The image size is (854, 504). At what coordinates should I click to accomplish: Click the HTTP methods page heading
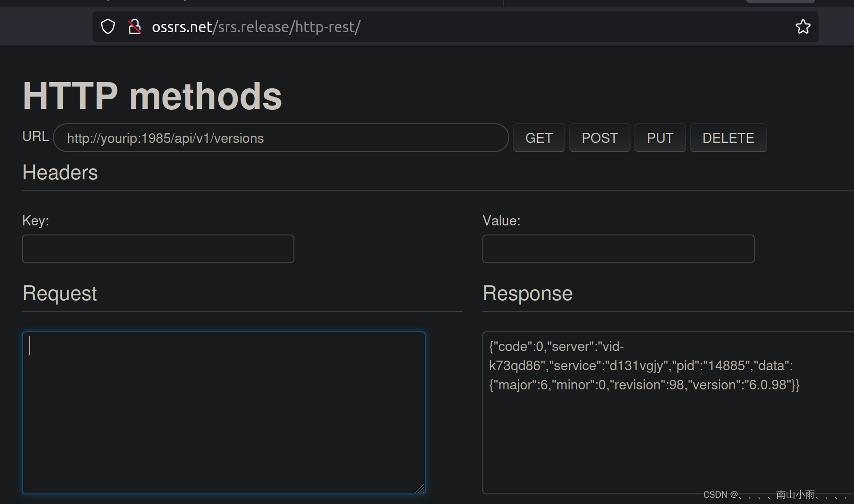(152, 96)
